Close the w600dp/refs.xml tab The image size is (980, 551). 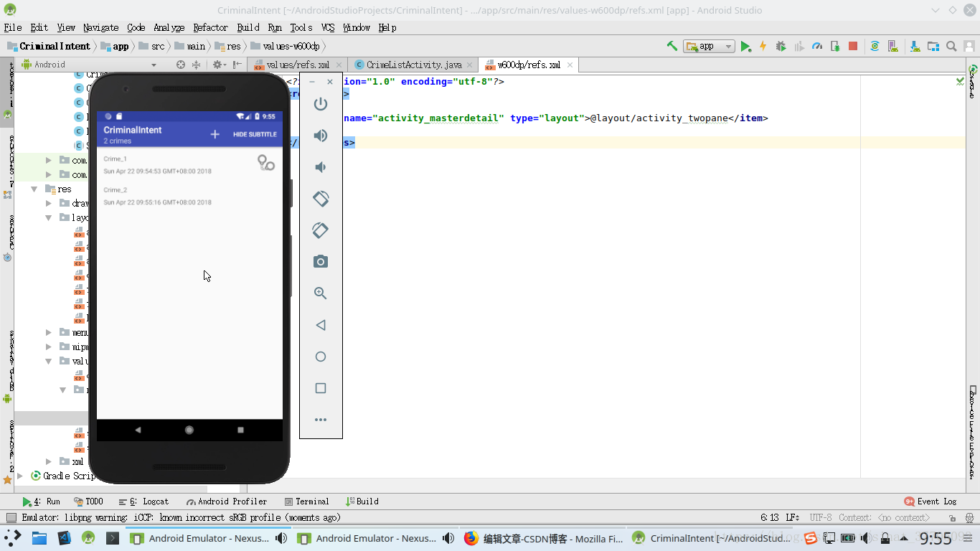(x=570, y=65)
